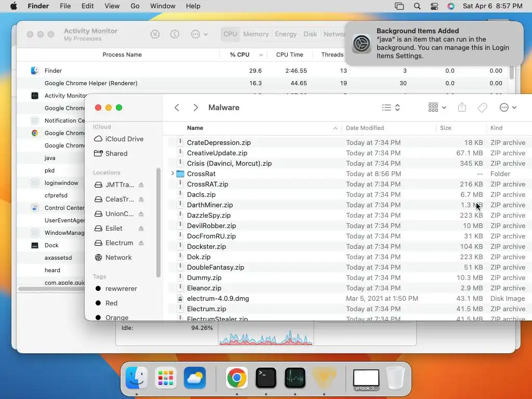This screenshot has width=532, height=399.
Task: Open the Window menu
Action: coord(163,6)
